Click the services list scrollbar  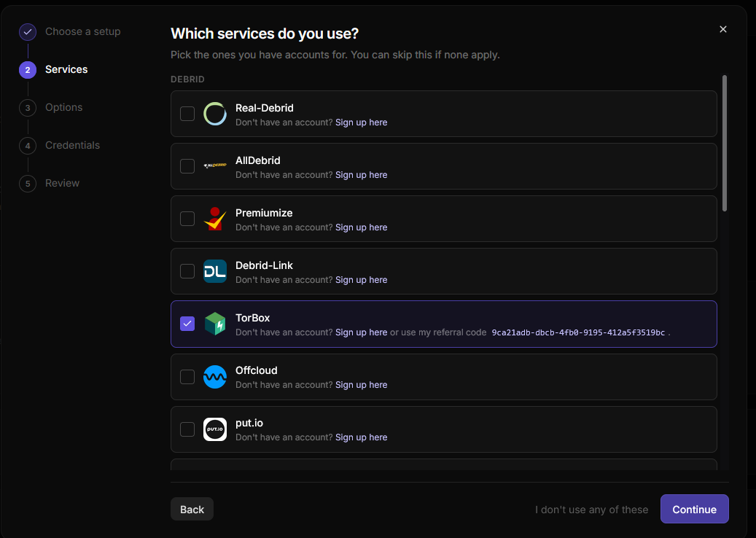click(724, 143)
